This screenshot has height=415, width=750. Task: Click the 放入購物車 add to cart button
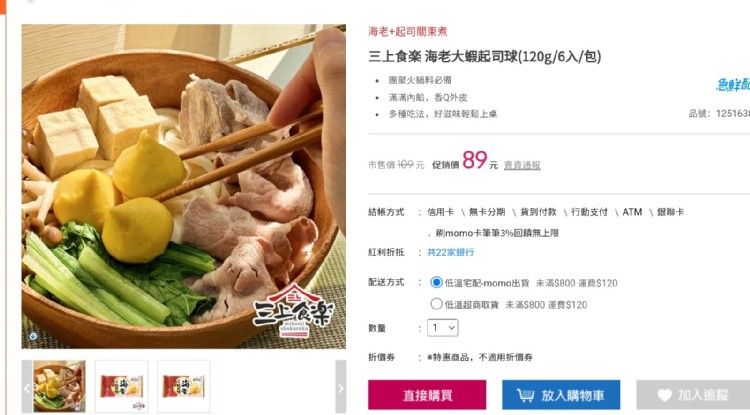tap(561, 395)
